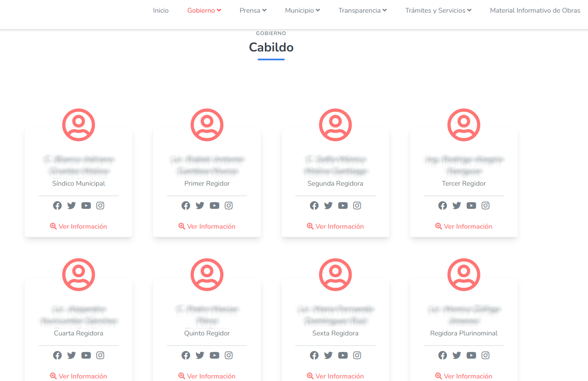Image resolution: width=588 pixels, height=381 pixels.
Task: Click Facebook icon under Síndico Municipal
Action: click(57, 205)
